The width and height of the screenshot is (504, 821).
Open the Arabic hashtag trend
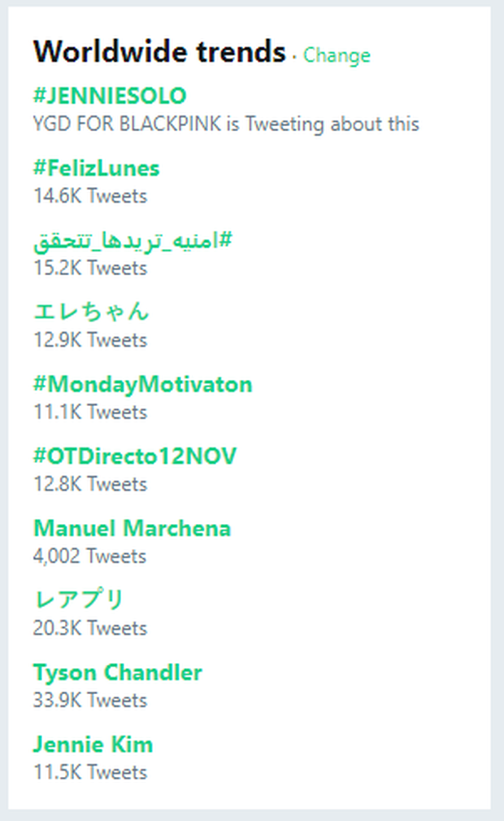pos(133,240)
